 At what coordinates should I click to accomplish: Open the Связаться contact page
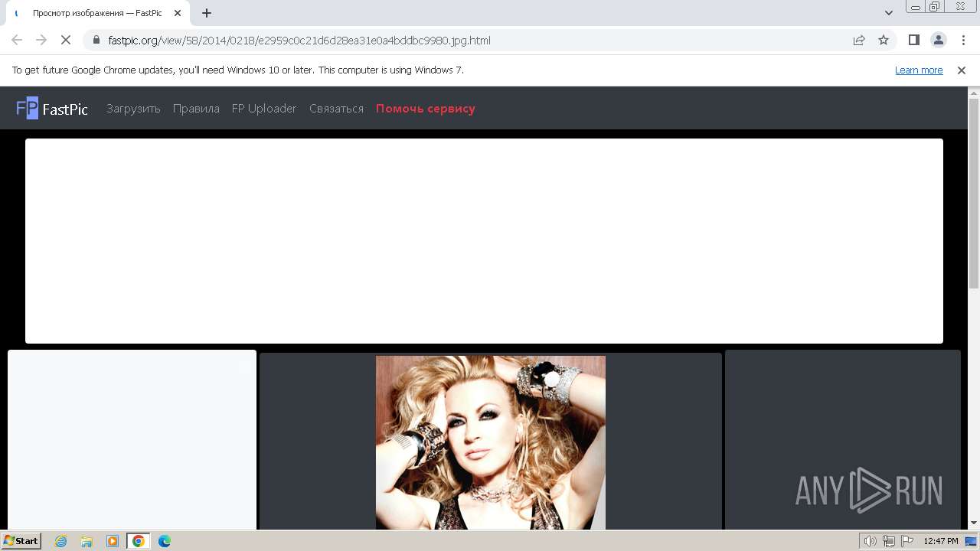tap(336, 109)
